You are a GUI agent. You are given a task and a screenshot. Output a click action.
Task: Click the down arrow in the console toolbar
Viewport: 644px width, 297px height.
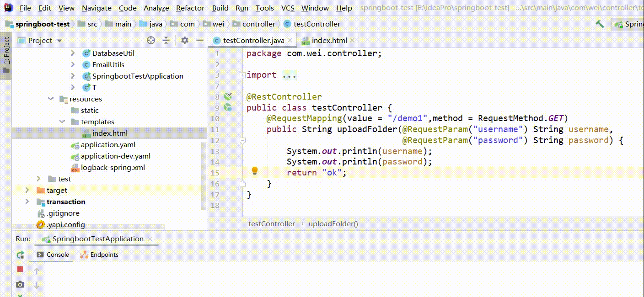pyautogui.click(x=37, y=286)
